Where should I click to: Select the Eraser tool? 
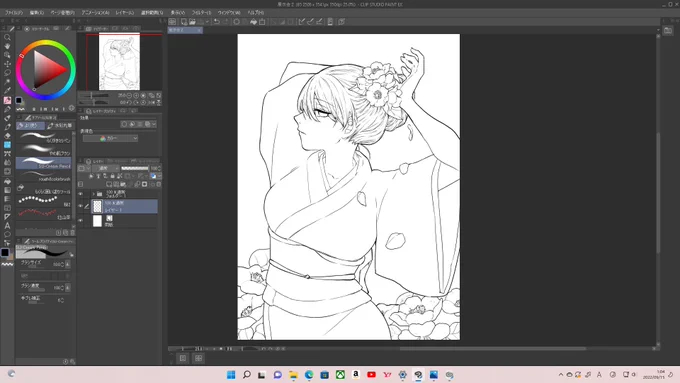[x=7, y=136]
